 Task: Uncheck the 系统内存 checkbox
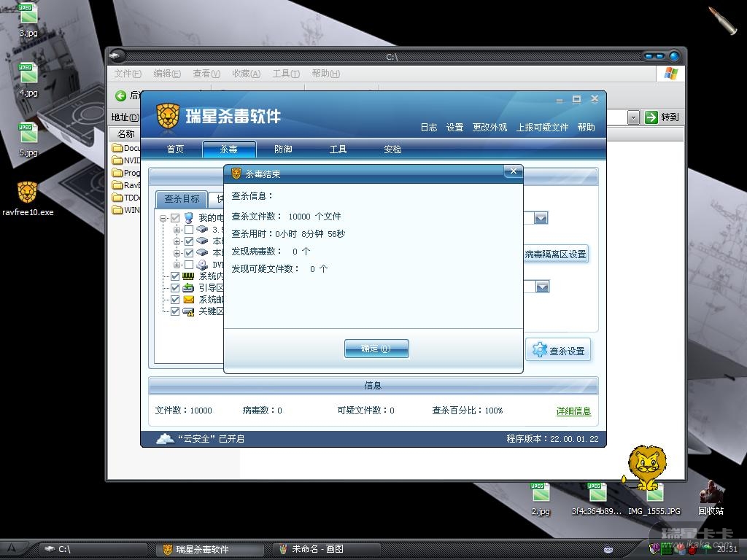click(x=175, y=276)
